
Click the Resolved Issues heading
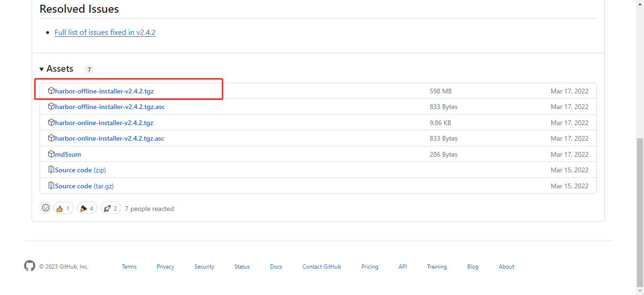tap(79, 9)
